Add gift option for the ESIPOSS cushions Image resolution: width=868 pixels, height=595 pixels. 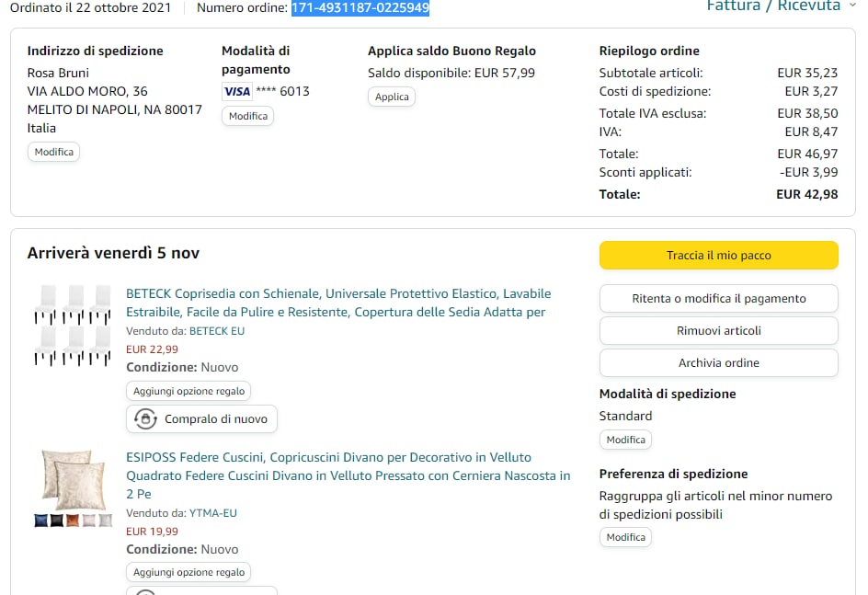tap(188, 572)
